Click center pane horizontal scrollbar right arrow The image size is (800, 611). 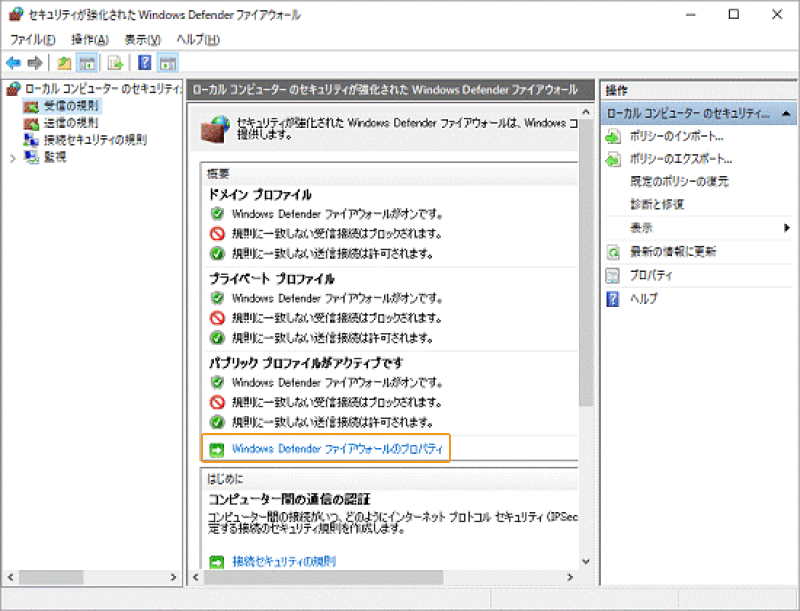click(570, 577)
